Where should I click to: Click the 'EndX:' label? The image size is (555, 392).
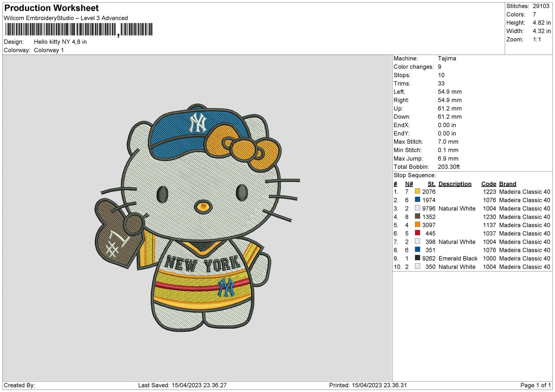tap(401, 125)
